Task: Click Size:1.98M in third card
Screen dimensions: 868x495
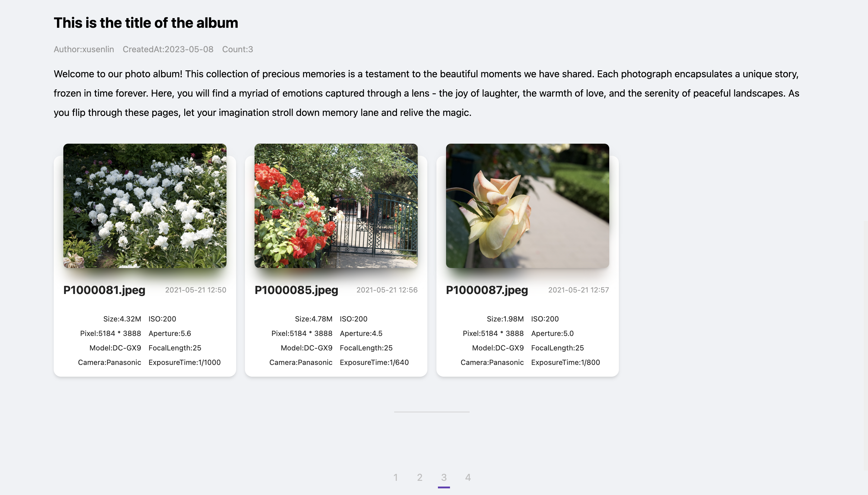Action: (x=505, y=319)
